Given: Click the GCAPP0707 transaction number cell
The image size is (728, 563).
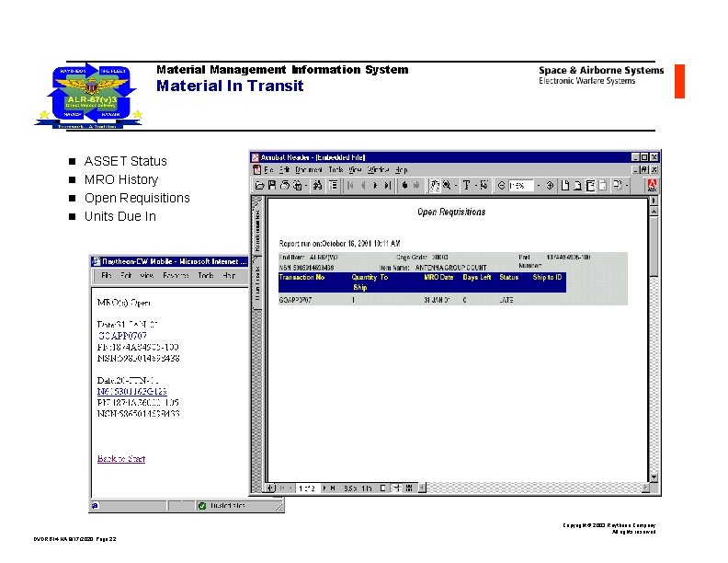Looking at the screenshot, I should 295,300.
